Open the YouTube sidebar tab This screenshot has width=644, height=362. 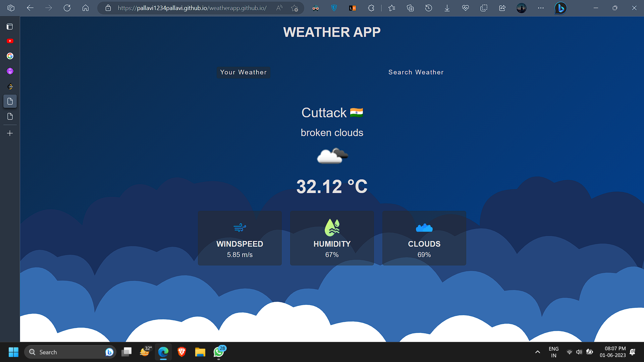(x=10, y=41)
